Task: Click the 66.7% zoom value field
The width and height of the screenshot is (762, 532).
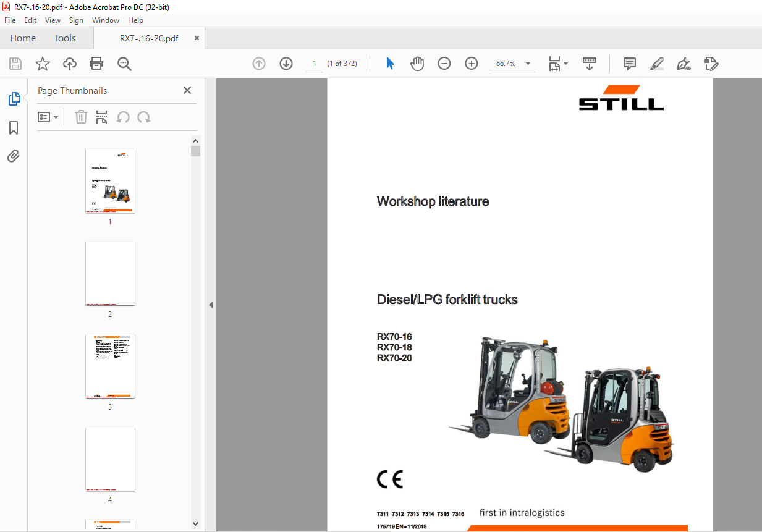Action: [x=506, y=64]
